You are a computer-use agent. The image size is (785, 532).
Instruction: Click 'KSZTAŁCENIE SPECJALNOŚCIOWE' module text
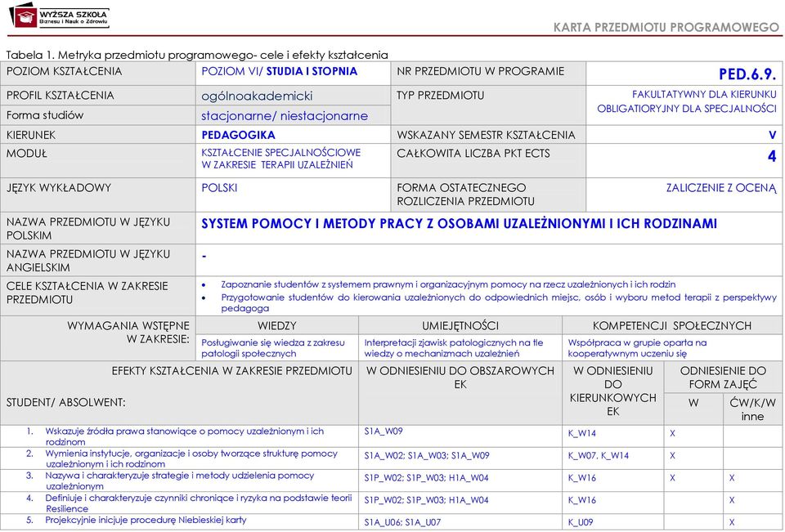280,152
